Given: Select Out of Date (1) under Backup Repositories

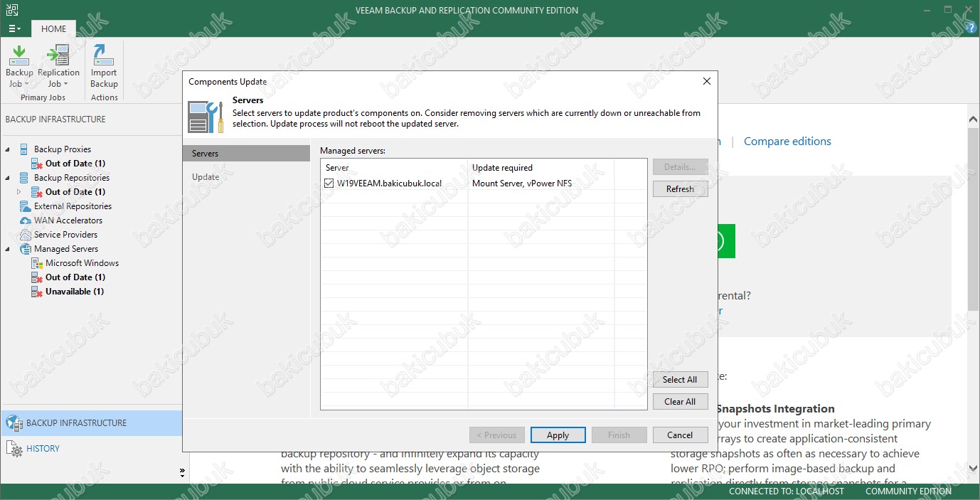Looking at the screenshot, I should coord(75,192).
